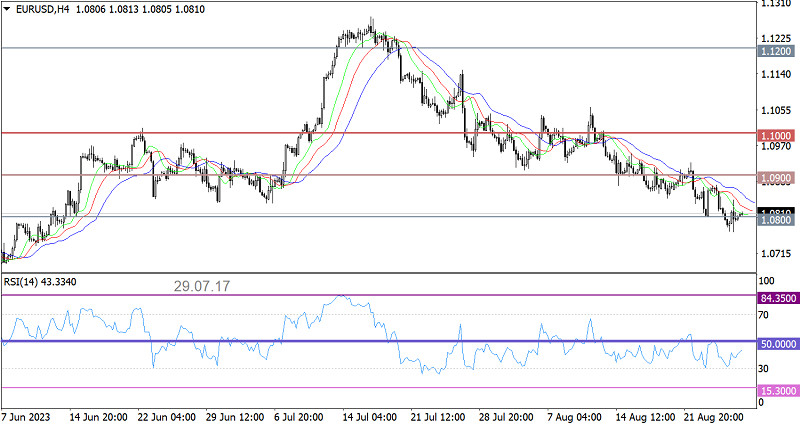Click the 14 Jun 20:00 time axis label
The width and height of the screenshot is (800, 426).
click(98, 417)
